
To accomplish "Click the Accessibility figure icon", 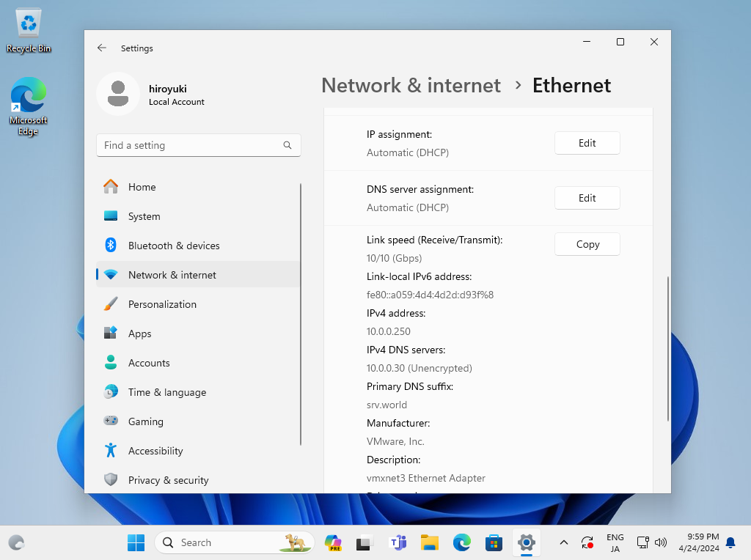I will click(x=111, y=451).
